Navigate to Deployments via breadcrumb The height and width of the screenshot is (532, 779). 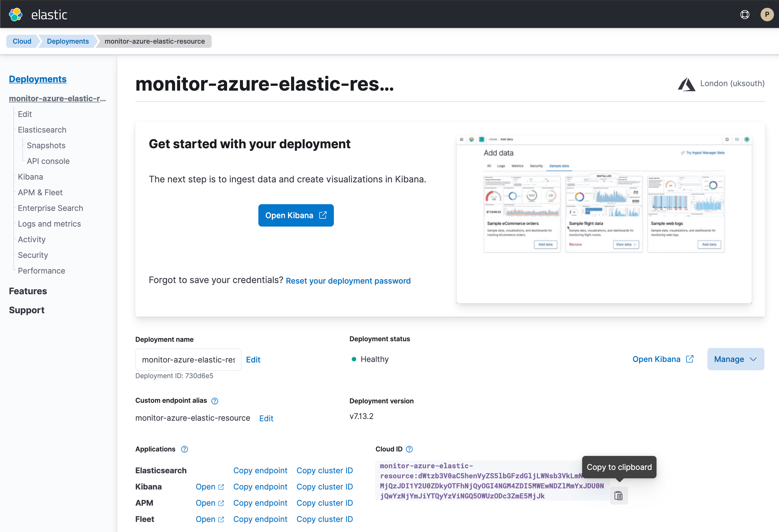click(x=67, y=41)
